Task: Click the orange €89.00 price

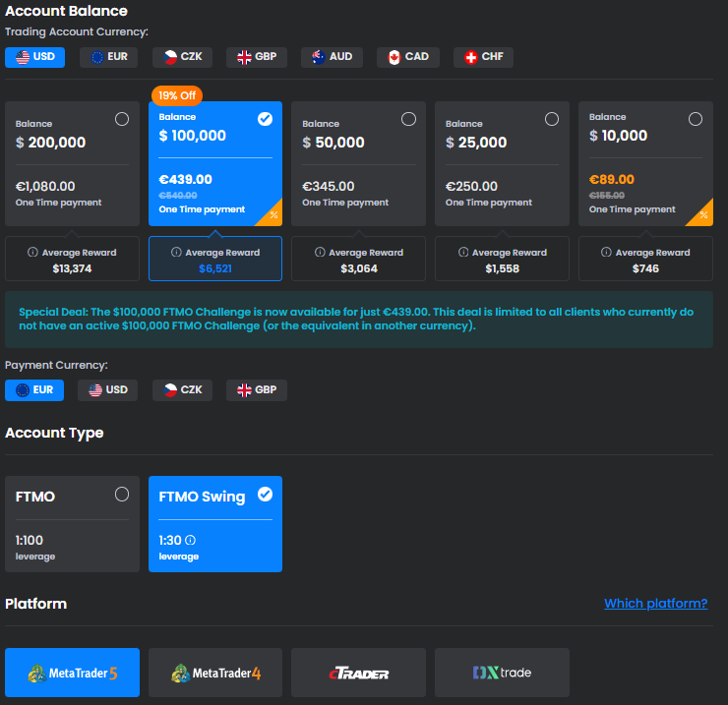Action: coord(612,180)
